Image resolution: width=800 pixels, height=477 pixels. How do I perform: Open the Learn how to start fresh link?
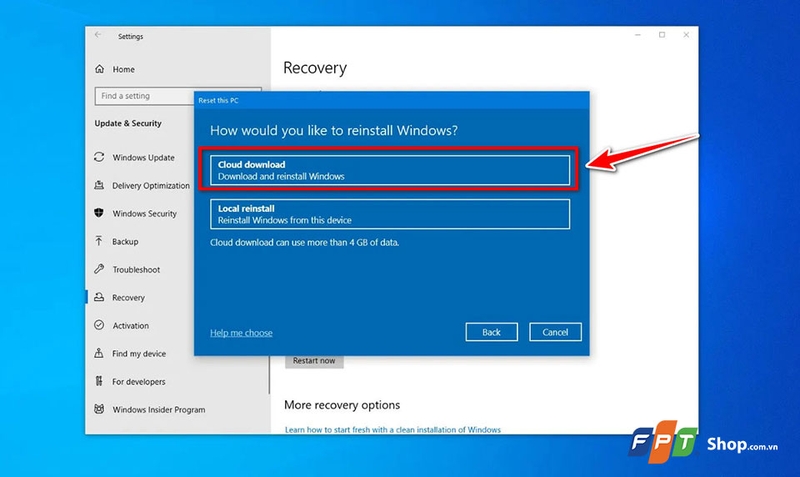pos(392,430)
